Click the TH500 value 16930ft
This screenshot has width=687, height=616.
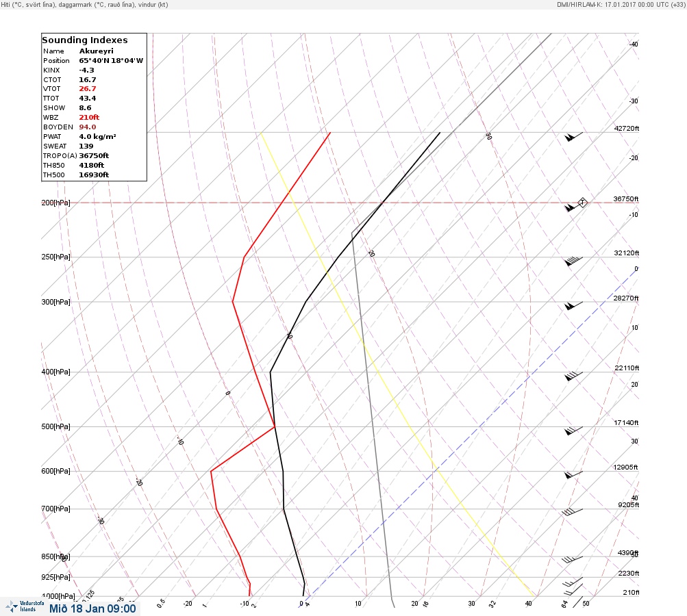[x=94, y=175]
